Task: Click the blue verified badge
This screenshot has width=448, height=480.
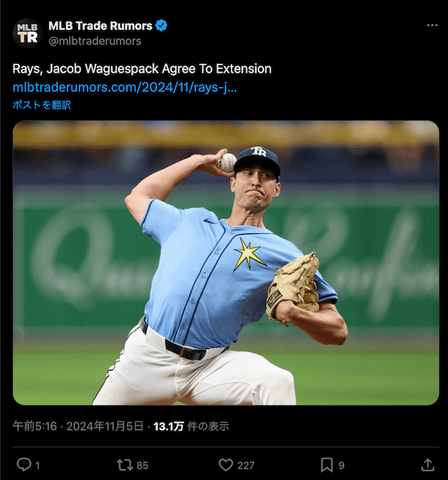Action: pos(162,25)
